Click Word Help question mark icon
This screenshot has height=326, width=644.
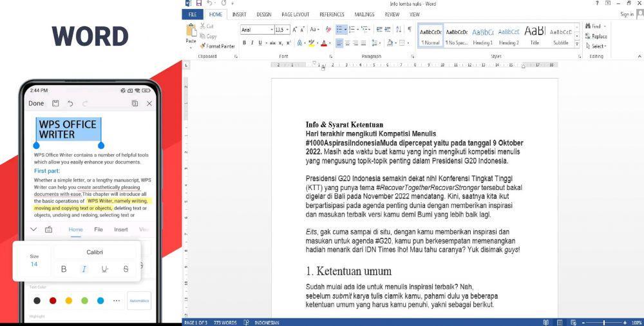pyautogui.click(x=597, y=3)
